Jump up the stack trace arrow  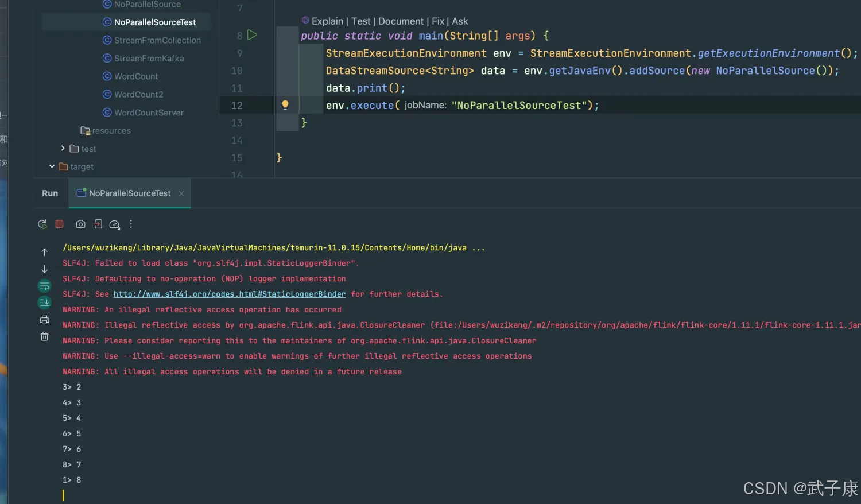point(44,252)
